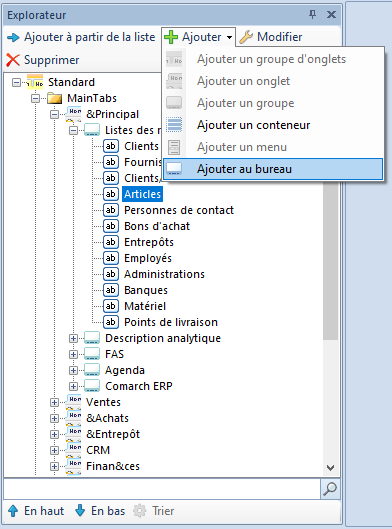Click the search magnifier icon
The image size is (392, 529).
click(330, 489)
